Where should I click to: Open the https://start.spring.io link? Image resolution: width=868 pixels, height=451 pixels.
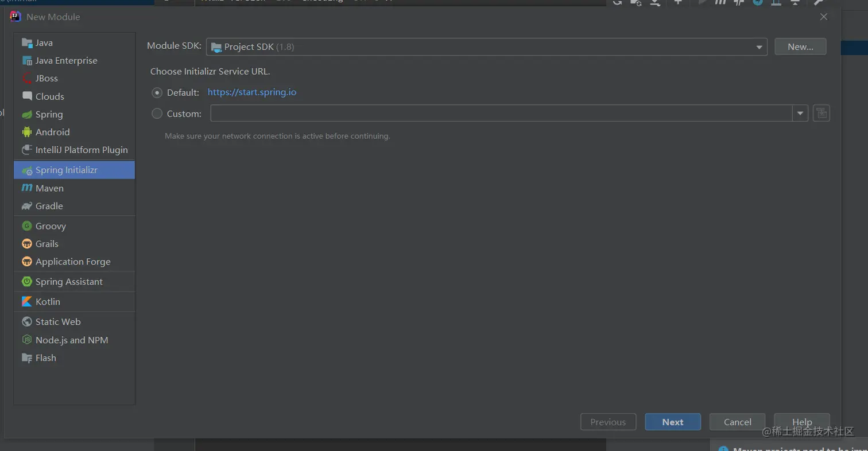(x=252, y=92)
